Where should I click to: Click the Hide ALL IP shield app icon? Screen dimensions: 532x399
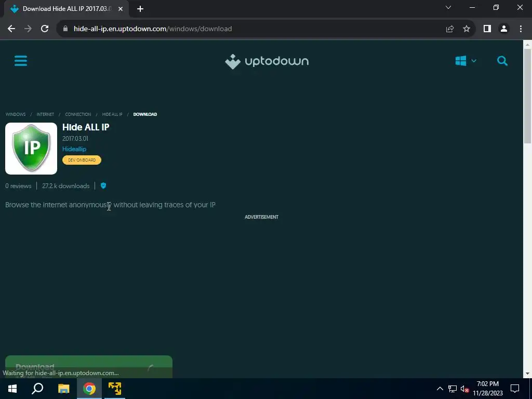[x=31, y=149]
